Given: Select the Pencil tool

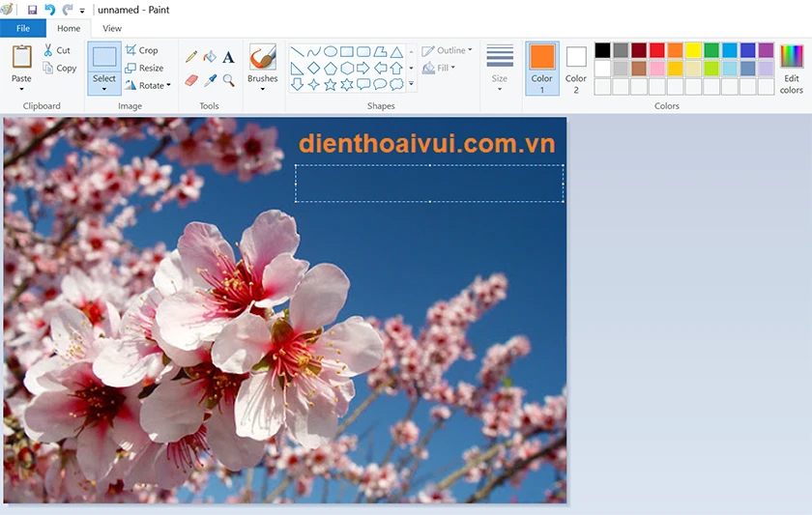Looking at the screenshot, I should click(191, 56).
